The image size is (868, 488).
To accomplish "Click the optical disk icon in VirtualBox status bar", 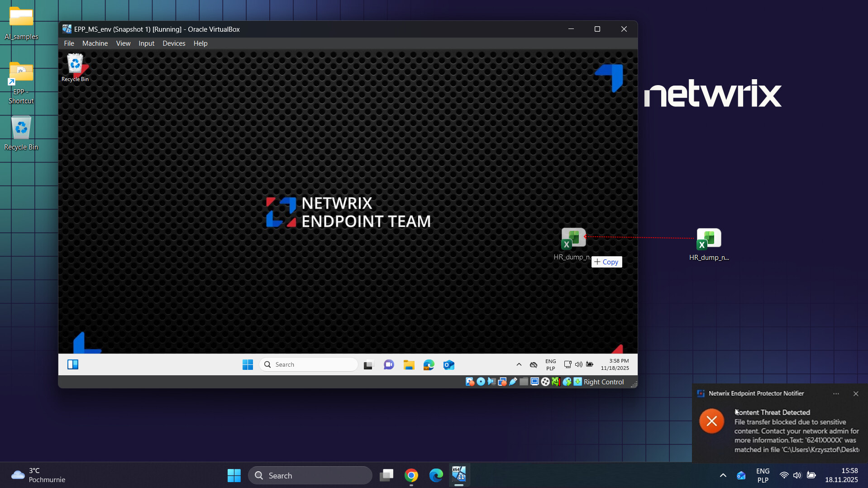I will click(481, 382).
